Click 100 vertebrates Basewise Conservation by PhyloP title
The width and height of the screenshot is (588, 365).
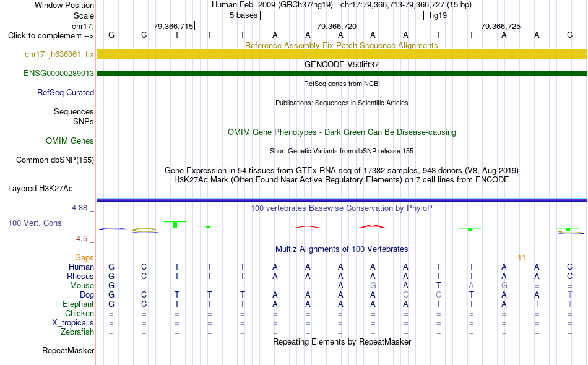[342, 208]
